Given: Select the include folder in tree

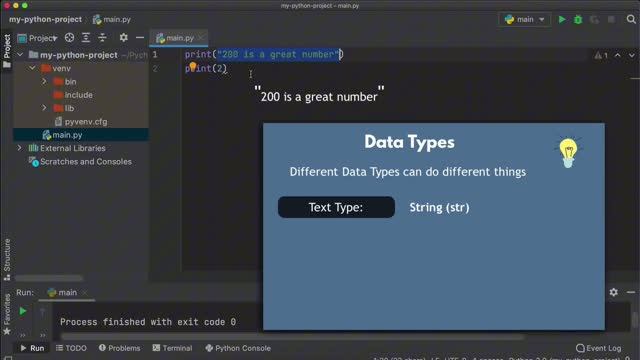Looking at the screenshot, I should click(x=78, y=95).
